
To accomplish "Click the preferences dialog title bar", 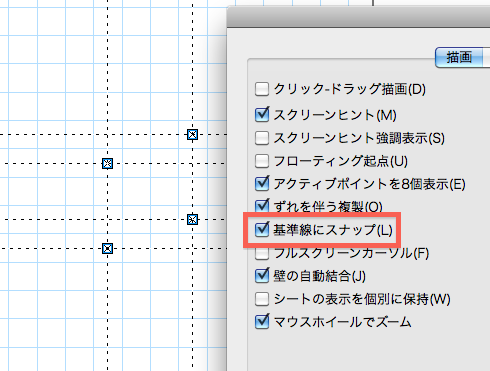I will [x=358, y=17].
